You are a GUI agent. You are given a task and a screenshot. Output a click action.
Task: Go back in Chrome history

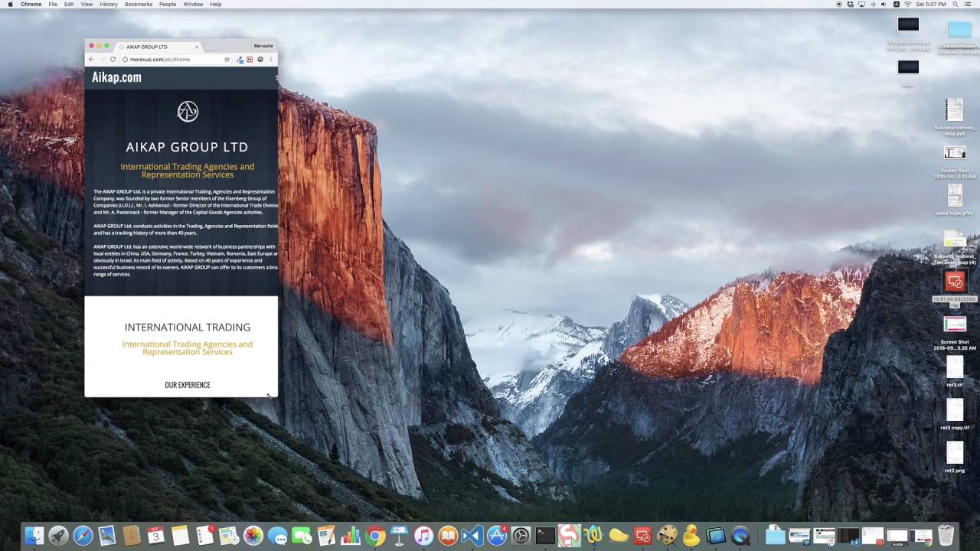click(x=91, y=59)
